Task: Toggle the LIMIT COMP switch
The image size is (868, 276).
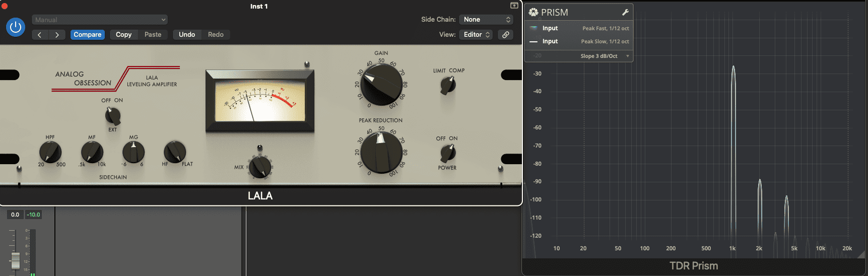Action: coord(447,85)
